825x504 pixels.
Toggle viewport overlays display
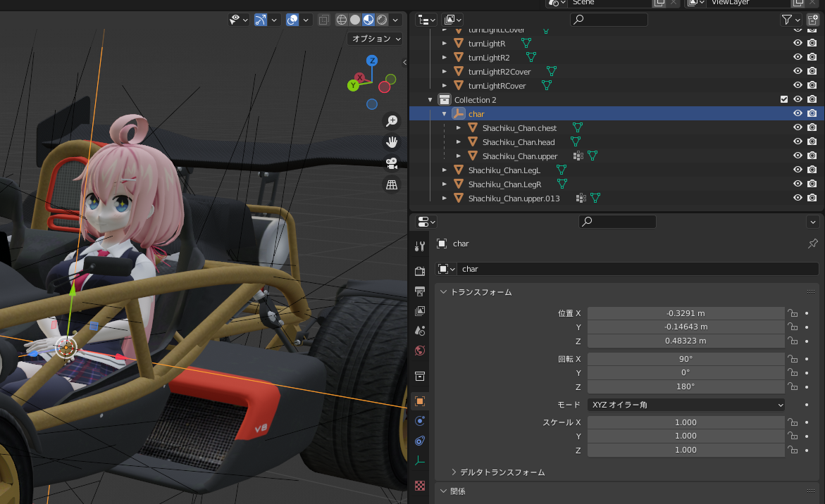[x=292, y=20]
